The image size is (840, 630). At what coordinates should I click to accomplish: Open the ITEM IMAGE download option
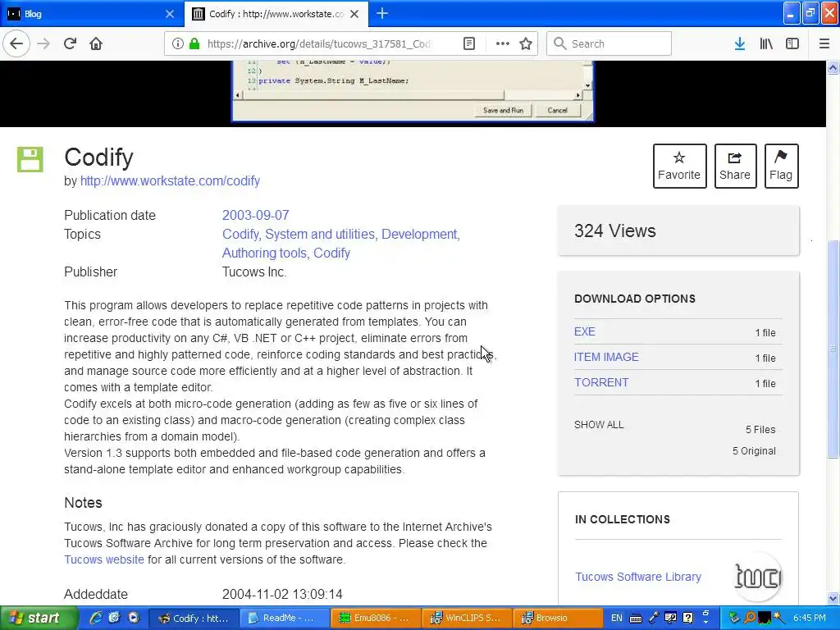[606, 357]
